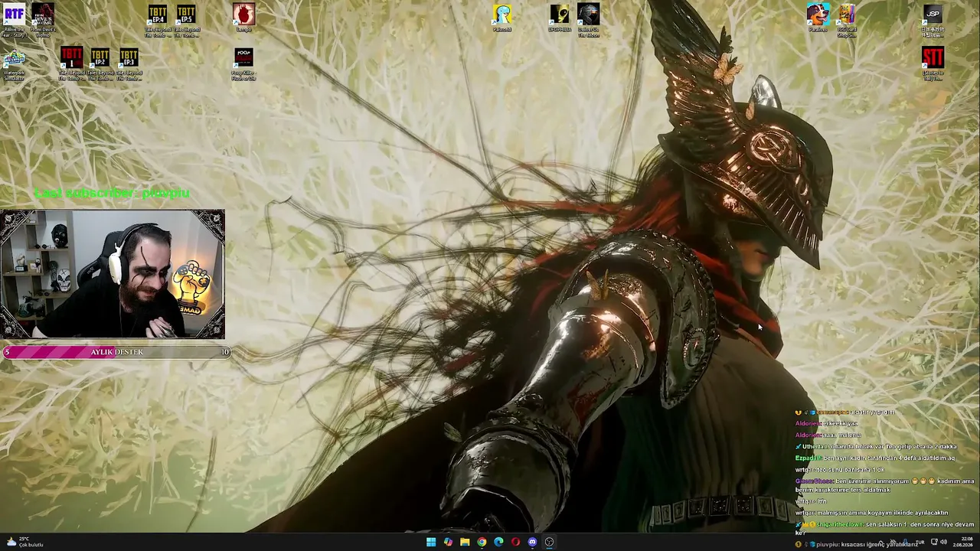Click the 'Last subscriber' overlay text
This screenshot has width=980, height=551.
click(x=112, y=193)
